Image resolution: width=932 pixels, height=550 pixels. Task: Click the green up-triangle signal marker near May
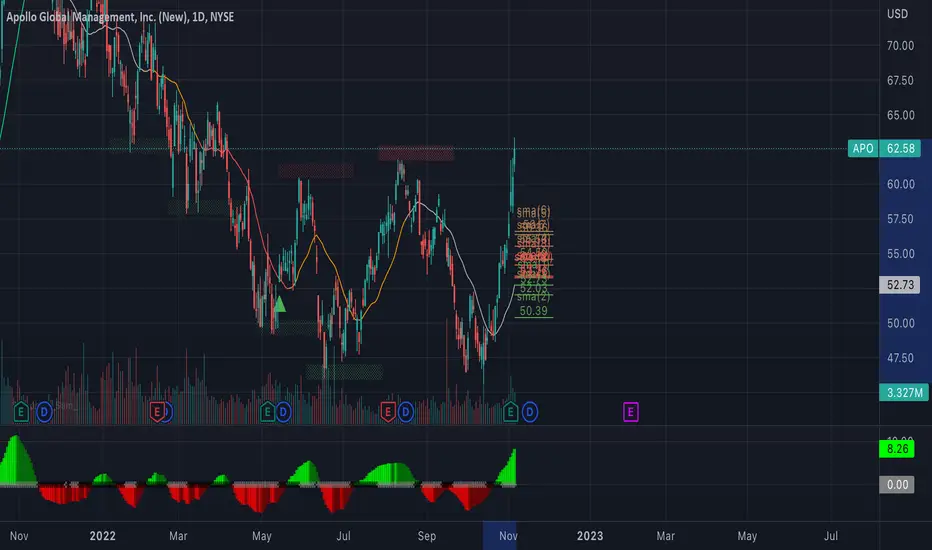point(279,304)
